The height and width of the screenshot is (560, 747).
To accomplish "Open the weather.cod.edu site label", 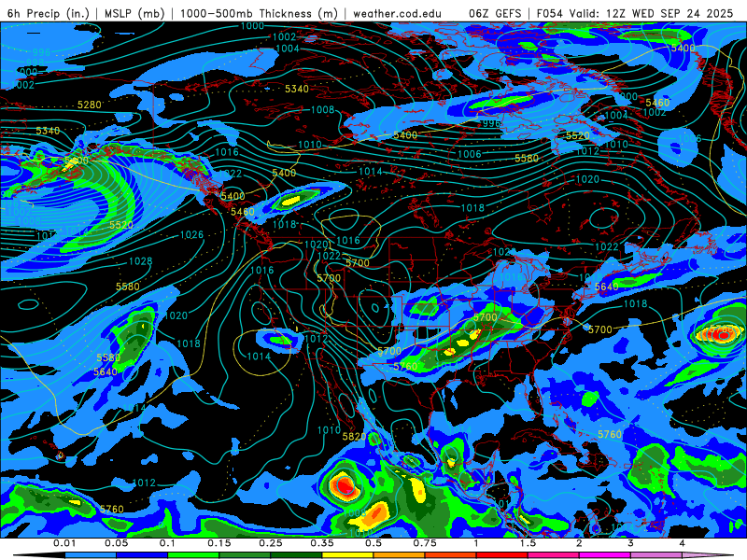I will (x=397, y=13).
